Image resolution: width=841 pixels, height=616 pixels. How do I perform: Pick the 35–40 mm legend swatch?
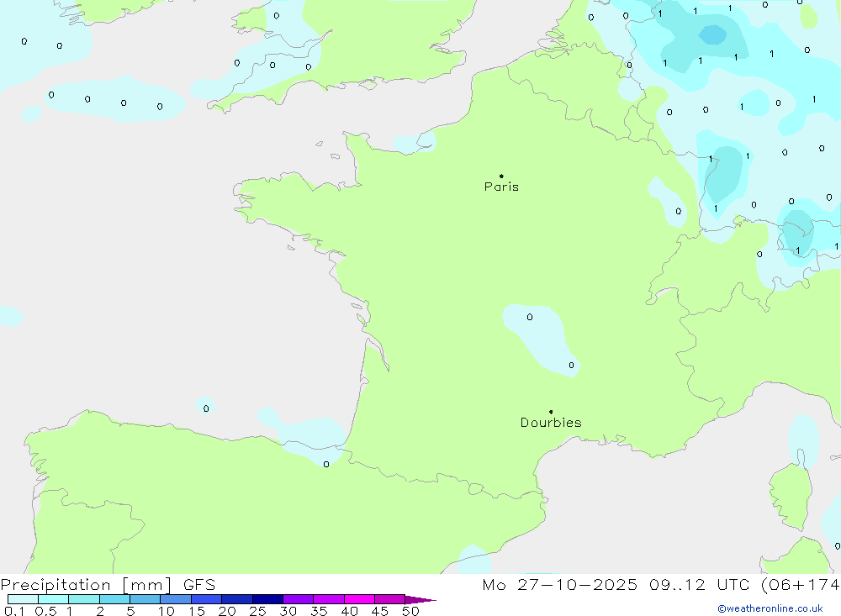329,599
